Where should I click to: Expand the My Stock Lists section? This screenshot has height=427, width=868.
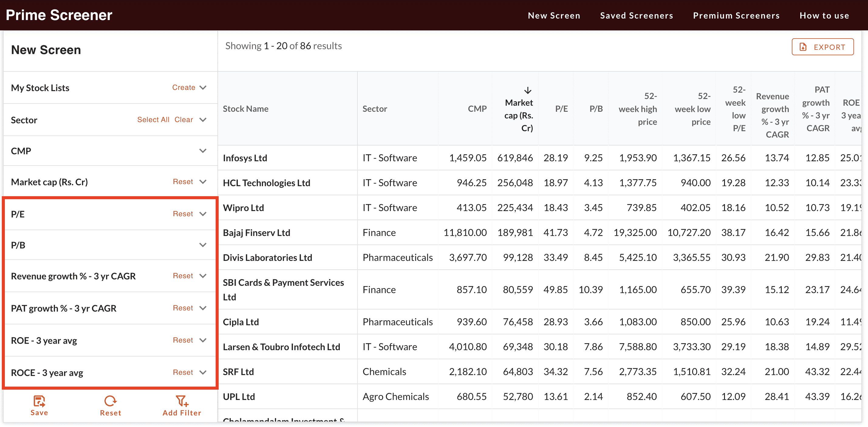pos(203,87)
